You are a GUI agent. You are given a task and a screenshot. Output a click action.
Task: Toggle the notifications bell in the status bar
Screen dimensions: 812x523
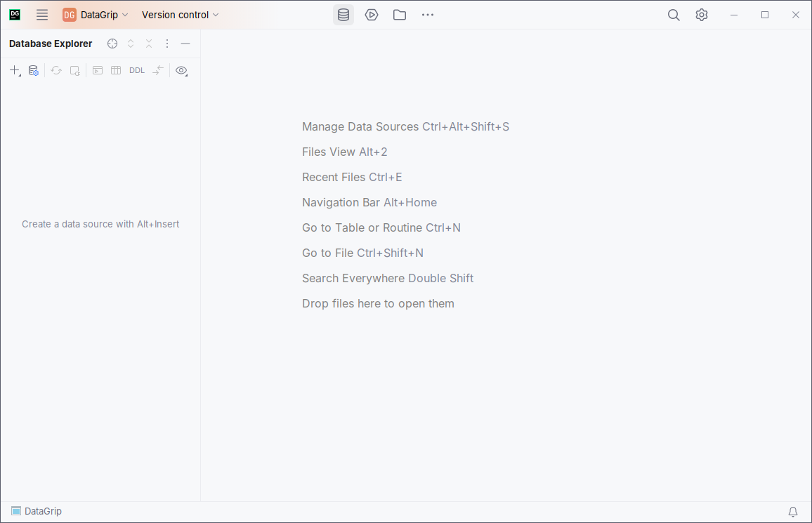[792, 511]
